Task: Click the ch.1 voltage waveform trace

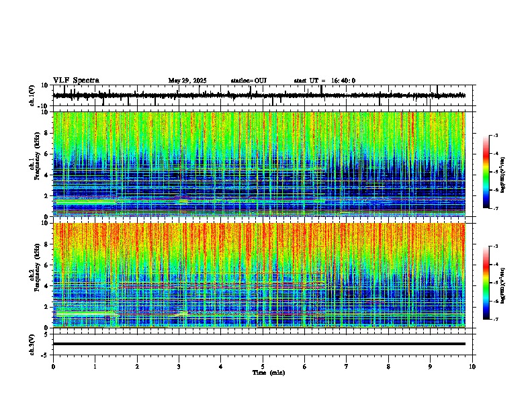Action: click(259, 95)
